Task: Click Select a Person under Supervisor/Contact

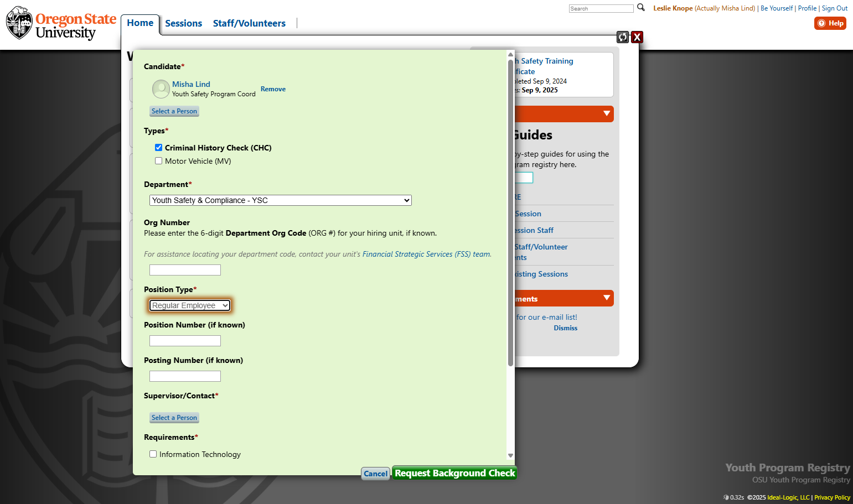Action: [174, 418]
